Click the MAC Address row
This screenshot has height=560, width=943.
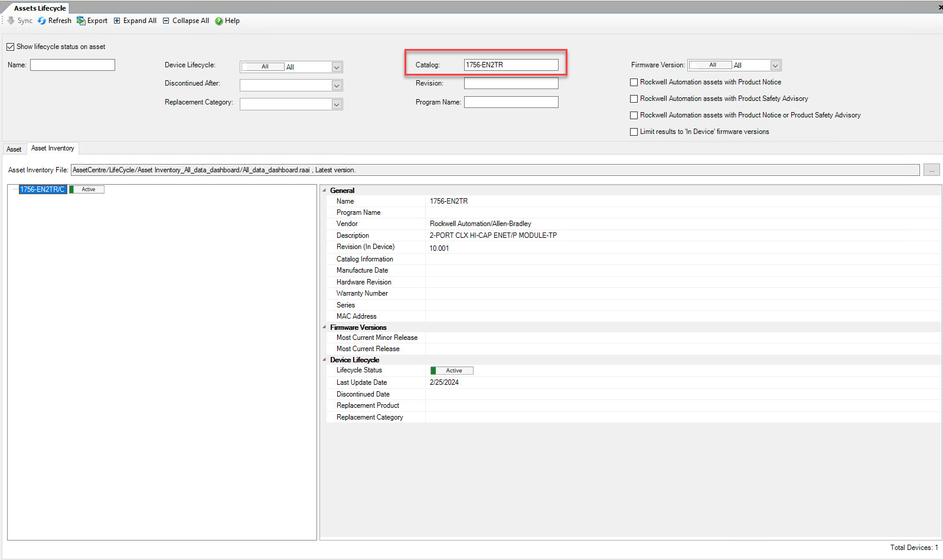(x=634, y=316)
